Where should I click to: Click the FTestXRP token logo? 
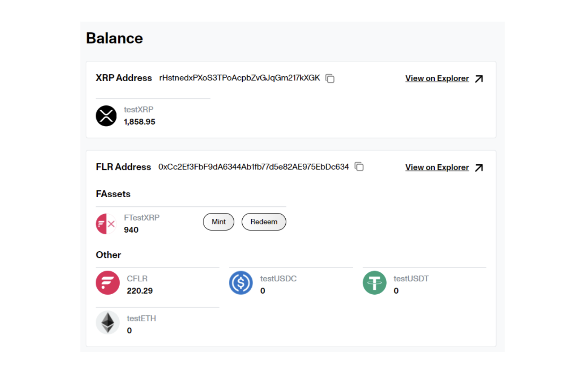(x=106, y=224)
